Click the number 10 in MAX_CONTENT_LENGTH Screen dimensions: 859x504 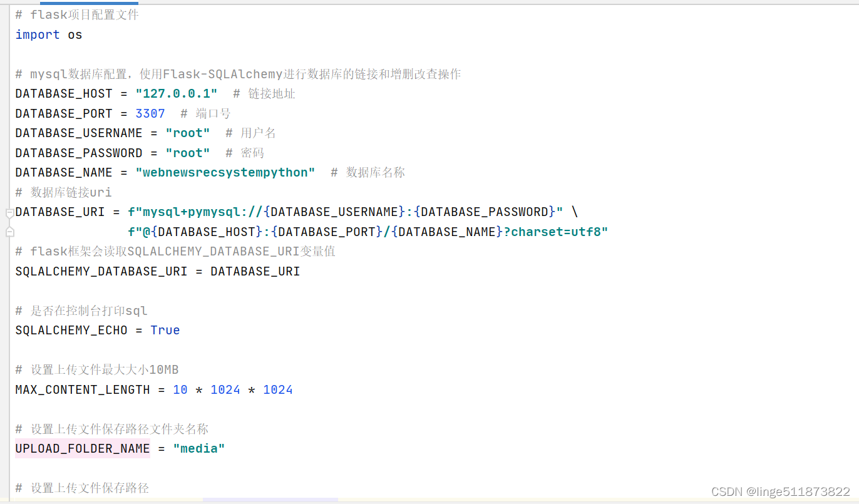(180, 389)
